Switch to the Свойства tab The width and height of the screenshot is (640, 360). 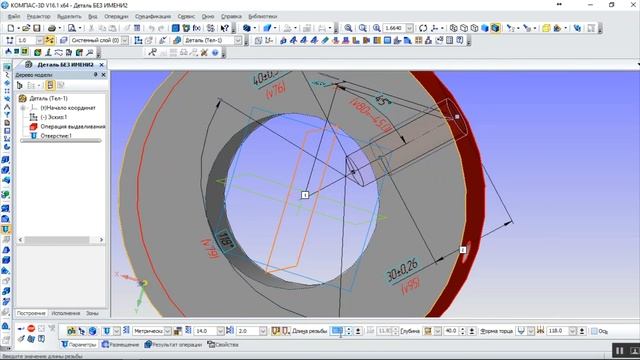(223, 344)
